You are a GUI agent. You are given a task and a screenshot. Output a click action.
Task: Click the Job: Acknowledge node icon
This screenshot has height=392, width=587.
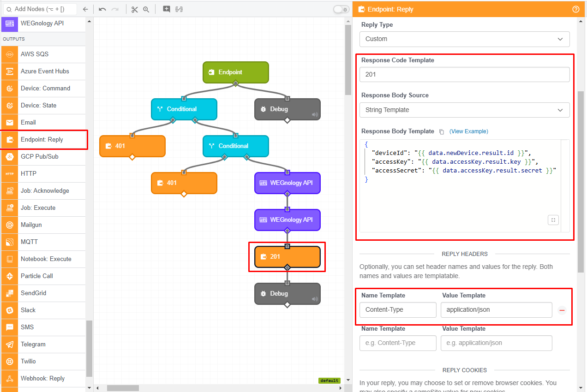point(10,191)
